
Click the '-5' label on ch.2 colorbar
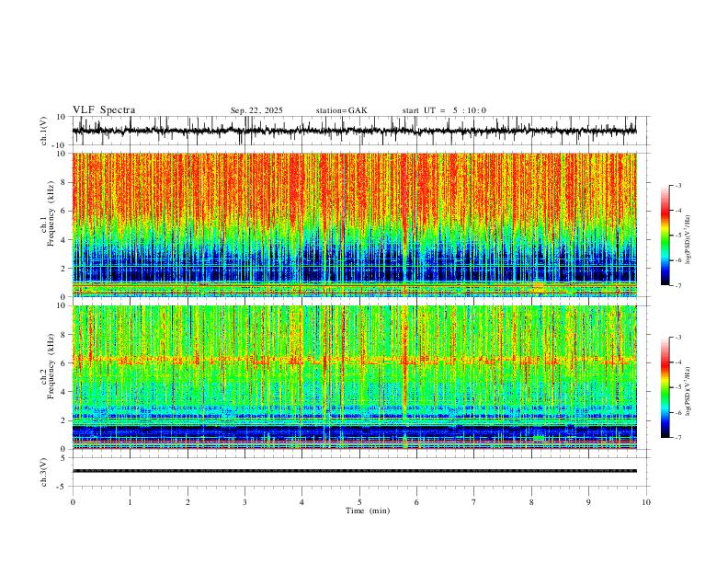[678, 387]
